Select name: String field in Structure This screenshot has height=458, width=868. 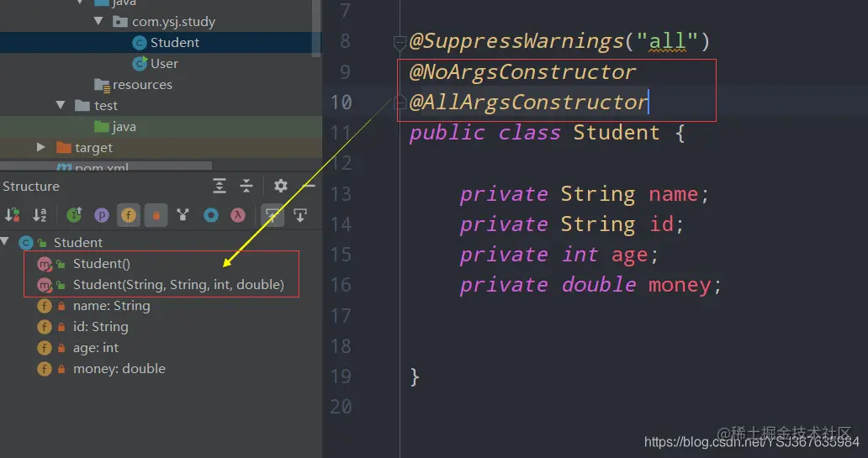point(111,305)
